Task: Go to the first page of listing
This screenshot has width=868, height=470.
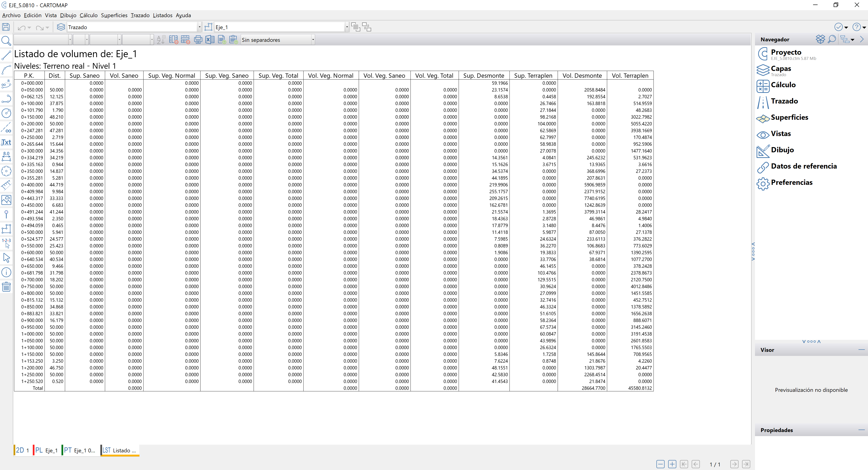Action: [x=684, y=464]
